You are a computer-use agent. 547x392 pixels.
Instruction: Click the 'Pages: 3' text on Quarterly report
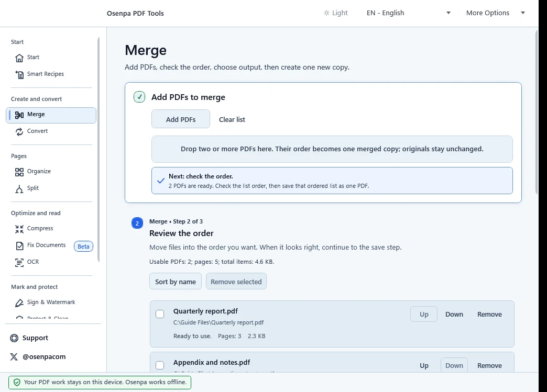pyautogui.click(x=229, y=336)
